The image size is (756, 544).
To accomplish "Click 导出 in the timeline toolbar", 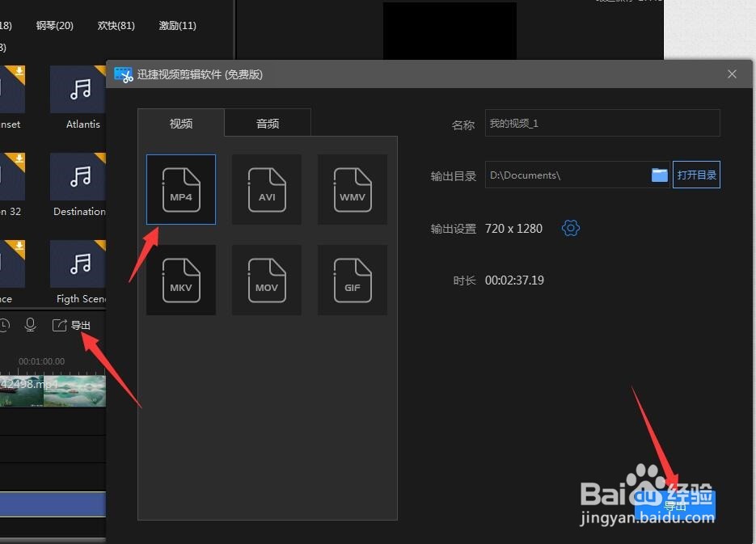I will point(71,325).
